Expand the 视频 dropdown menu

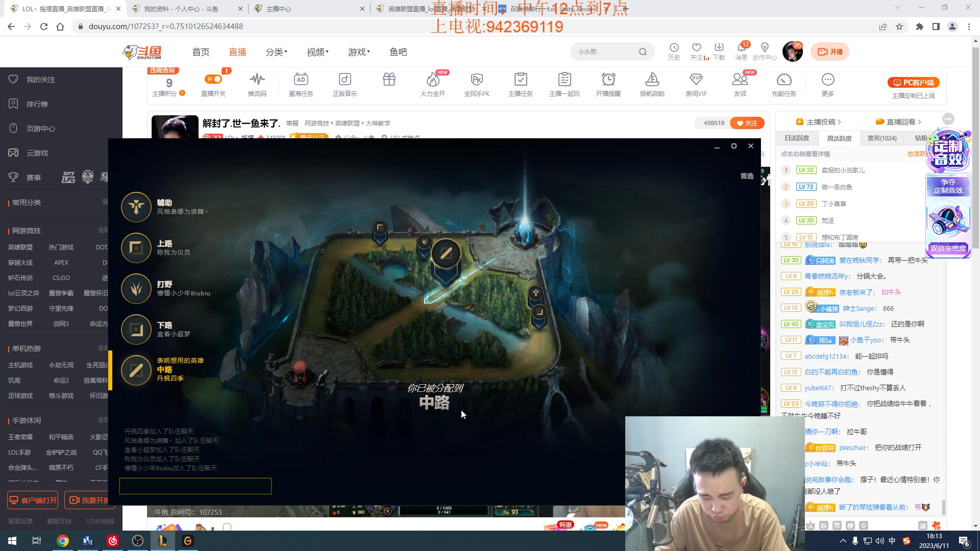tap(317, 52)
